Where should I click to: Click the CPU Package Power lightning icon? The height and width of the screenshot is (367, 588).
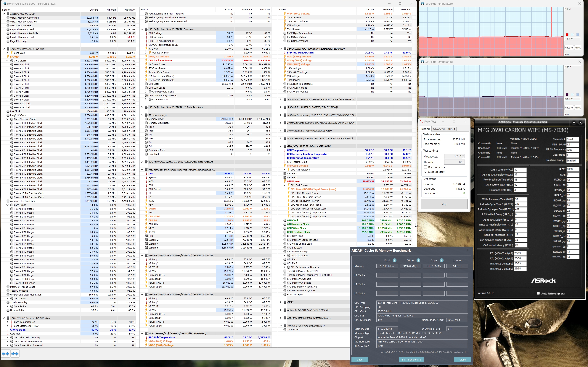tap(146, 60)
